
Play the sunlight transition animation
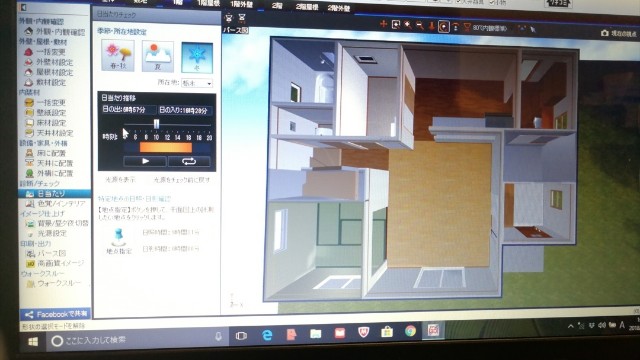[145, 161]
